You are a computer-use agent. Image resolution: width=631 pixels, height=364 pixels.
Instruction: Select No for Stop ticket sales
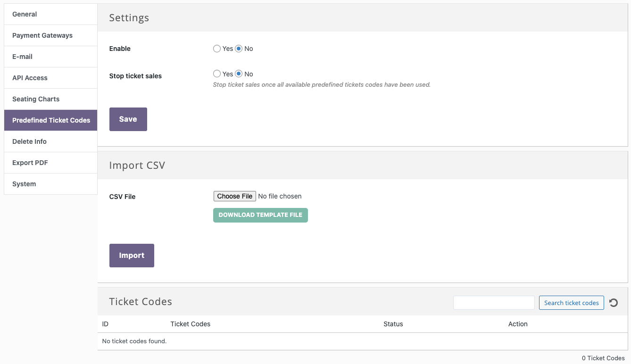click(239, 74)
